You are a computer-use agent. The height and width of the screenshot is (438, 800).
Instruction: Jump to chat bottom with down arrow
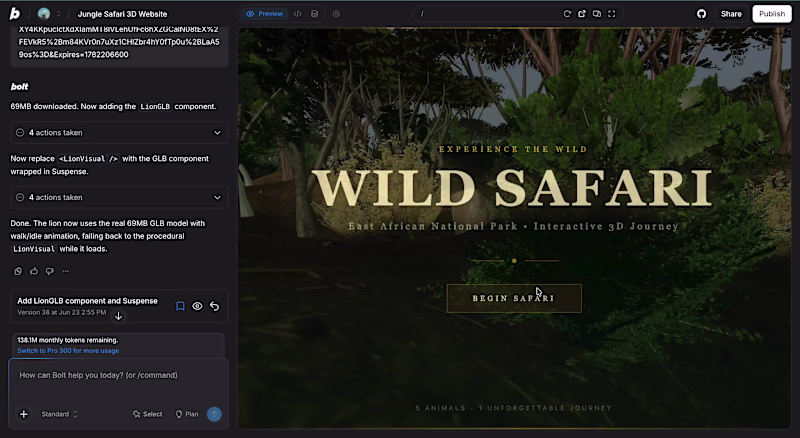coord(118,316)
